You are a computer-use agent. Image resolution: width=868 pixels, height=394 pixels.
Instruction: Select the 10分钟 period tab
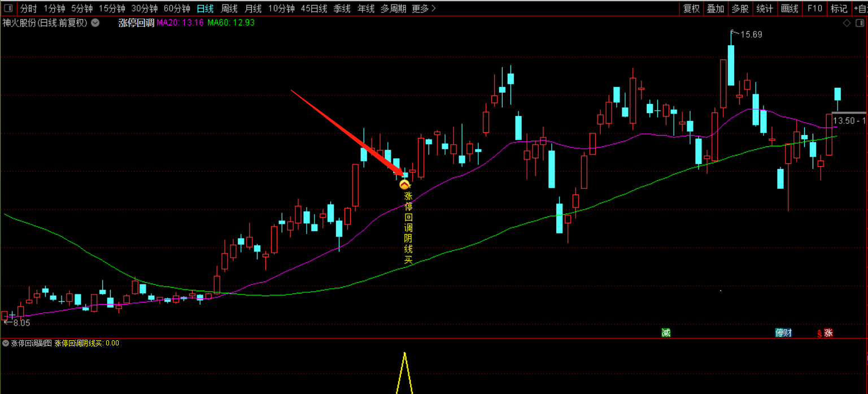click(281, 8)
